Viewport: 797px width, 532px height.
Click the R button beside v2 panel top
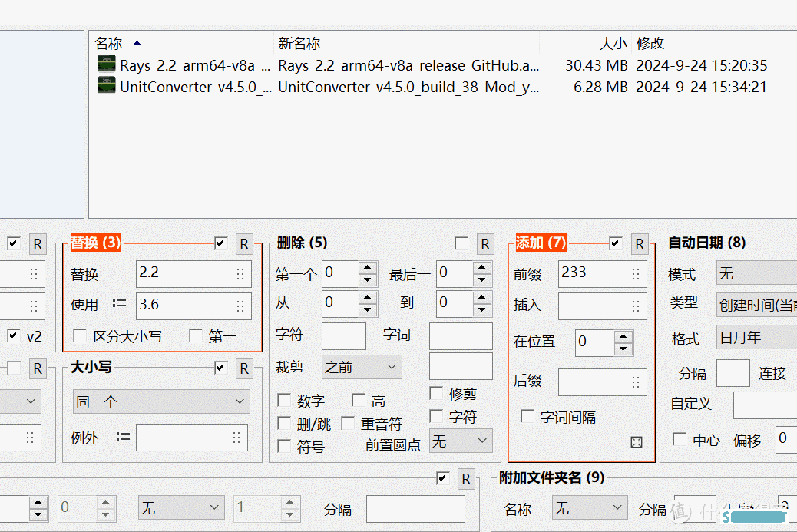(x=38, y=244)
